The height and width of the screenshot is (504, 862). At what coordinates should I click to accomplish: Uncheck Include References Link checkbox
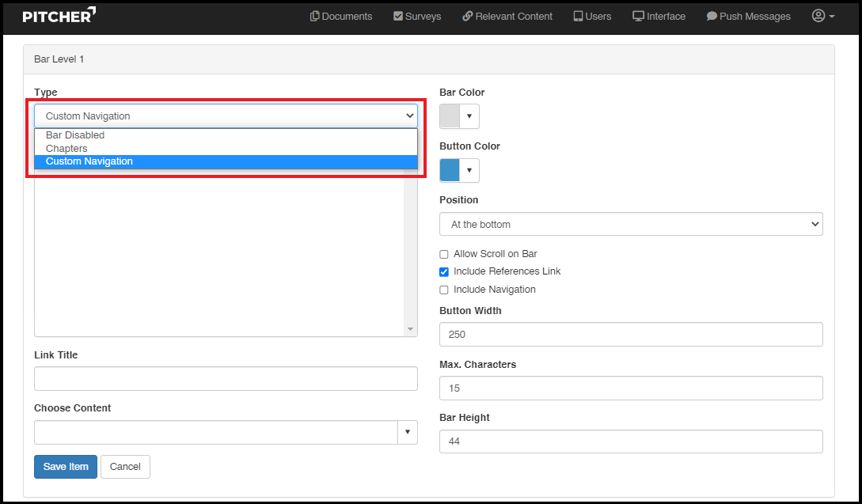click(x=444, y=271)
